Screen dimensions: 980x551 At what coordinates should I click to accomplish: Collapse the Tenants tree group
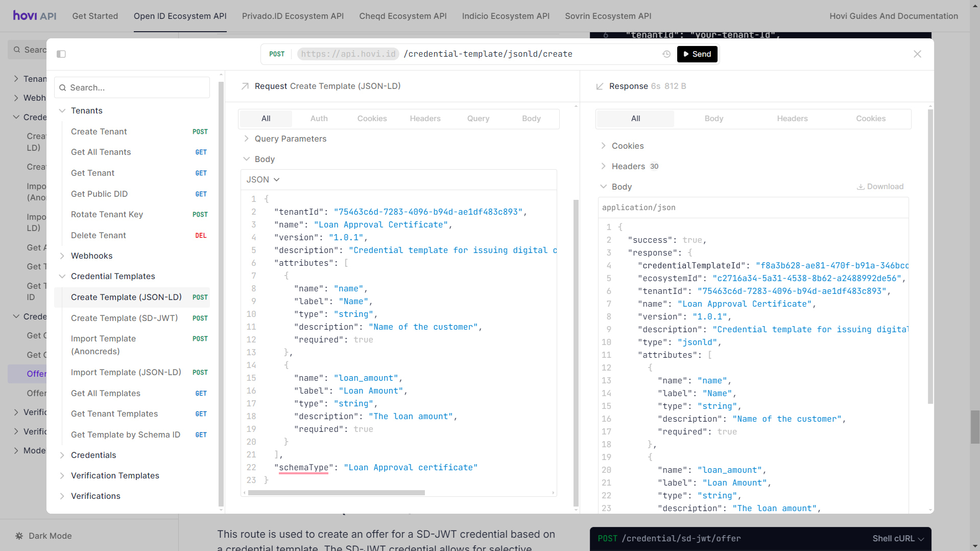[62, 111]
